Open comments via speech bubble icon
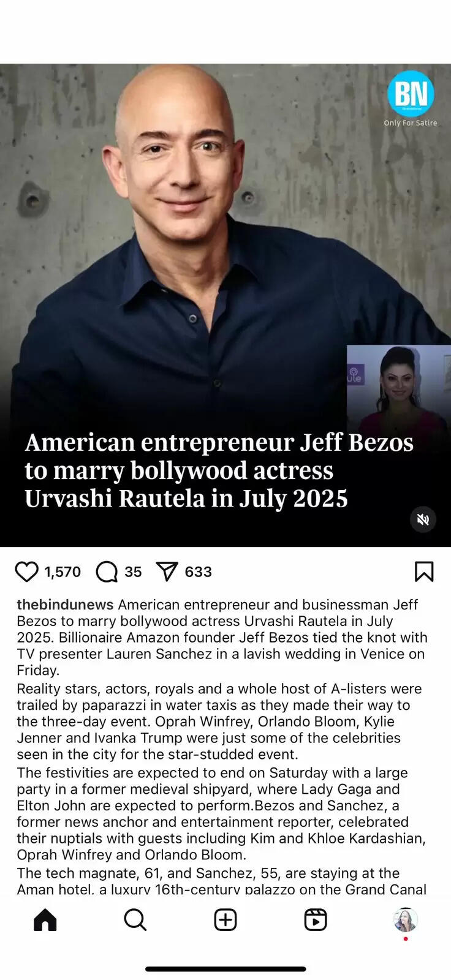 point(107,571)
